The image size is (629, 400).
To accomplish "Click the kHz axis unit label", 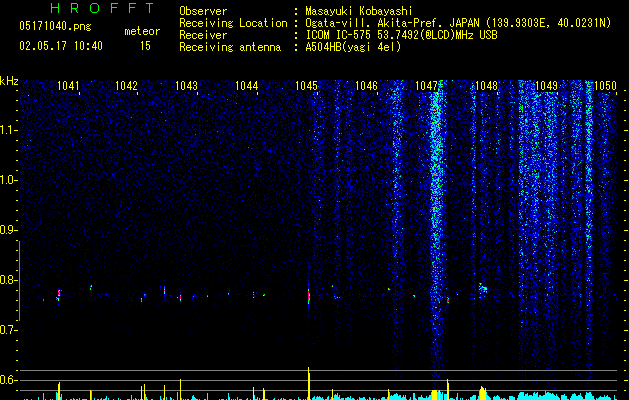I will [x=9, y=81].
